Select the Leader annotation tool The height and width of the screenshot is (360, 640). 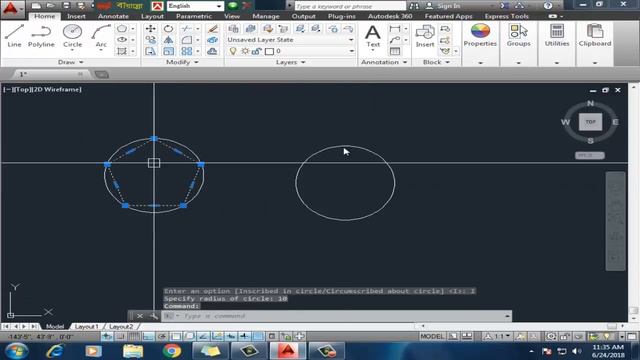click(395, 40)
